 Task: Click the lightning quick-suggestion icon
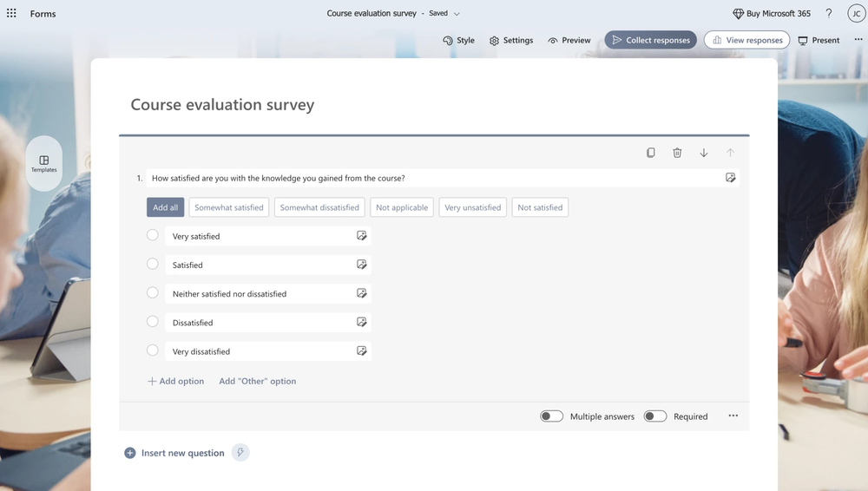[240, 453]
